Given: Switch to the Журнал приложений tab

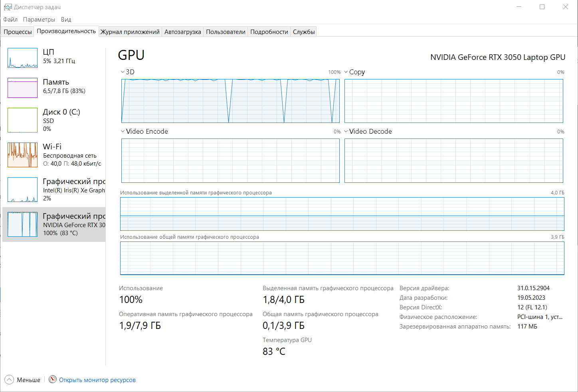Looking at the screenshot, I should [130, 32].
